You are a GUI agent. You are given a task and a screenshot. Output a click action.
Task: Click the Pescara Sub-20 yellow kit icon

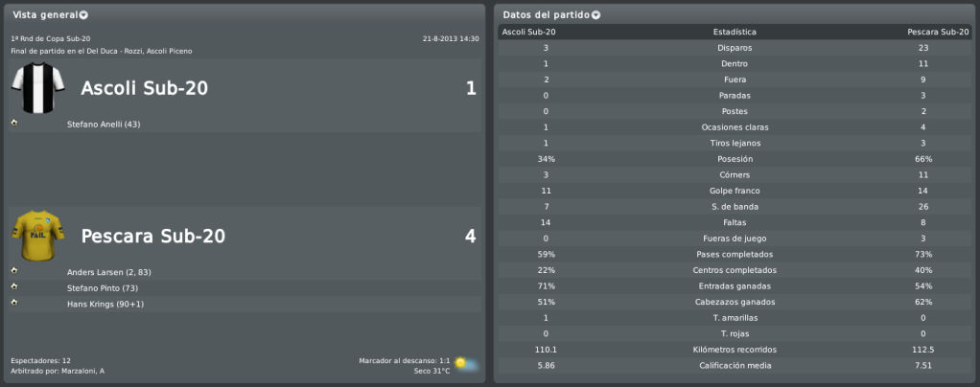(38, 236)
